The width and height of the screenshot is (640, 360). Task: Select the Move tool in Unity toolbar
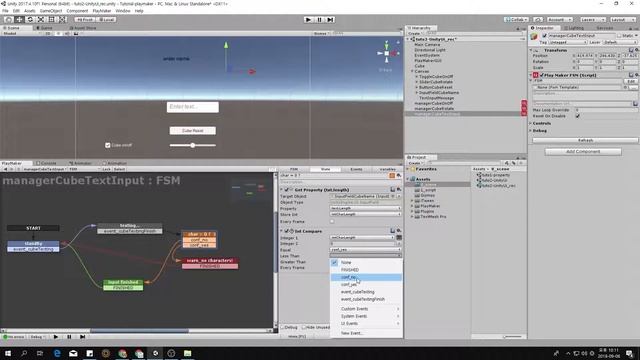click(19, 19)
